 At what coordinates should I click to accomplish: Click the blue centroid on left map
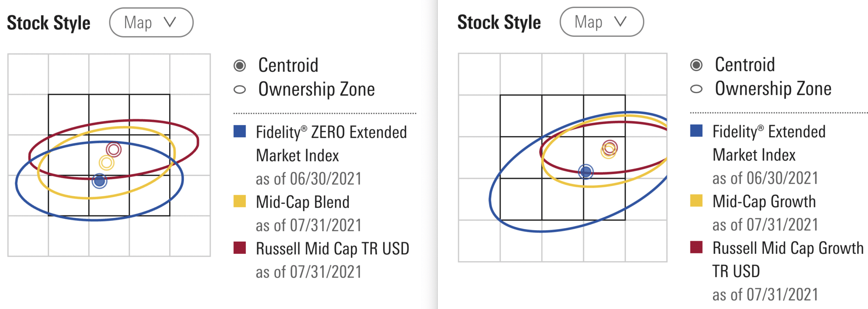[x=100, y=181]
